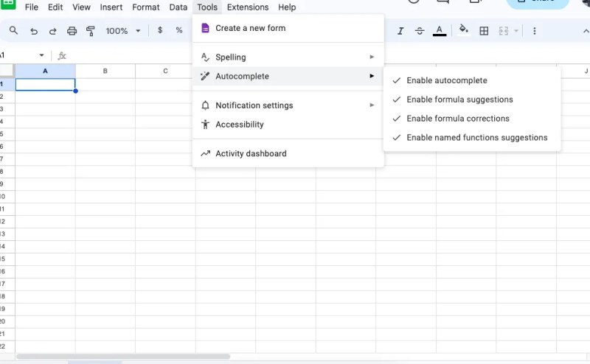Image resolution: width=590 pixels, height=364 pixels.
Task: Select cell A1
Action: tap(45, 85)
